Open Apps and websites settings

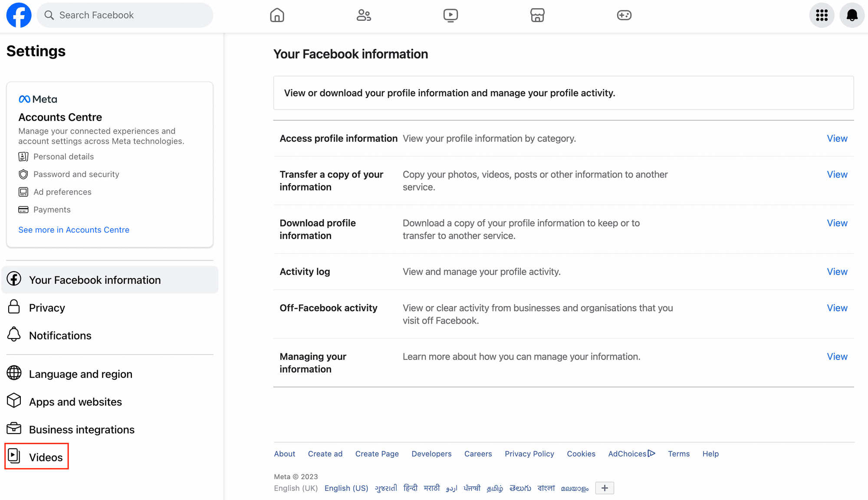[75, 402]
